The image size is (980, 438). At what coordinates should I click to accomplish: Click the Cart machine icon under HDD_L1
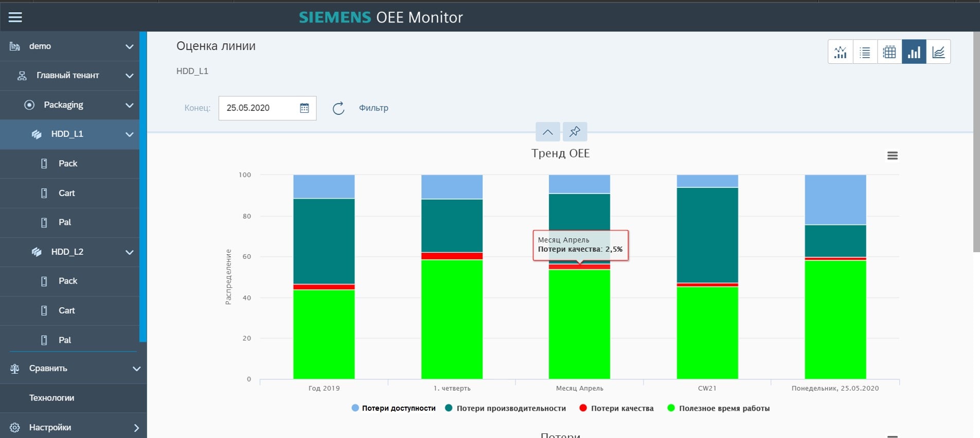(x=44, y=193)
